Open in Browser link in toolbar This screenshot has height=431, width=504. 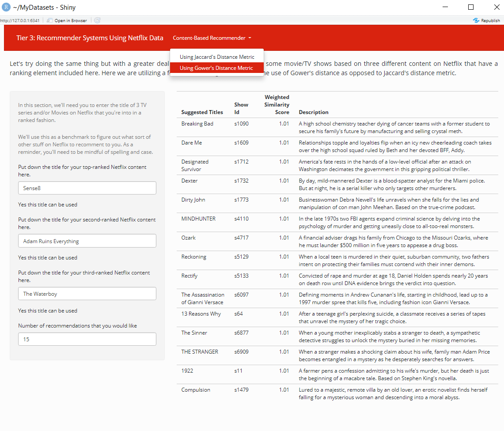point(70,21)
